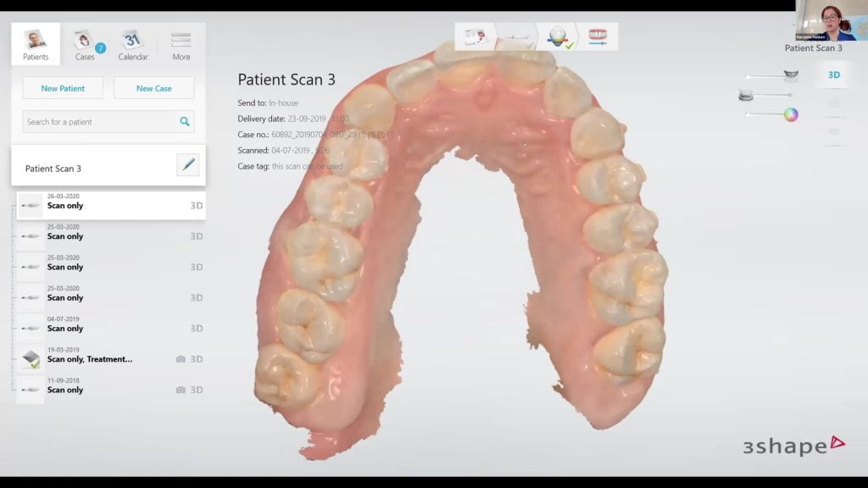Image resolution: width=868 pixels, height=488 pixels.
Task: Click the color wheel on the texture slider
Action: coord(791,115)
